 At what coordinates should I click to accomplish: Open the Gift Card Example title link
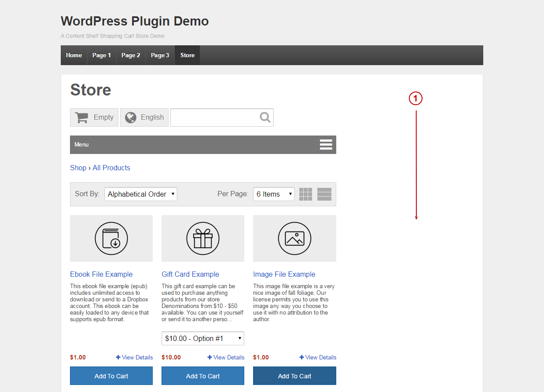[190, 274]
